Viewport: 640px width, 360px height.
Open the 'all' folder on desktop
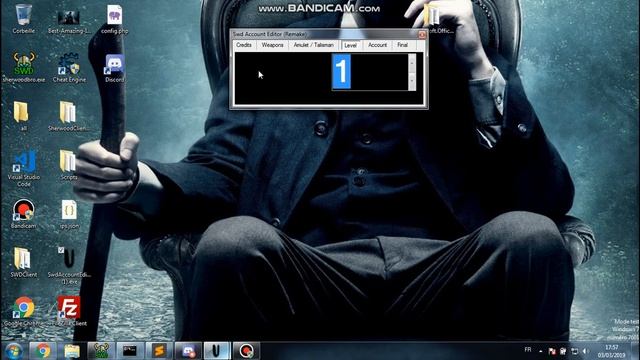(x=23, y=116)
